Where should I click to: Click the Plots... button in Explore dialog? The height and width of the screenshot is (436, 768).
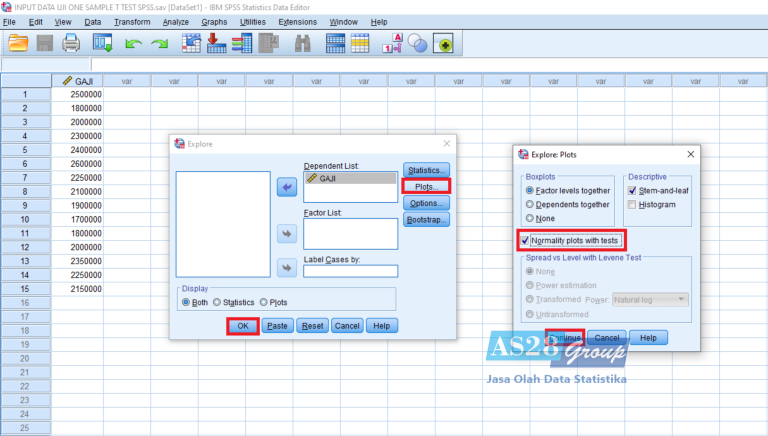pos(426,186)
